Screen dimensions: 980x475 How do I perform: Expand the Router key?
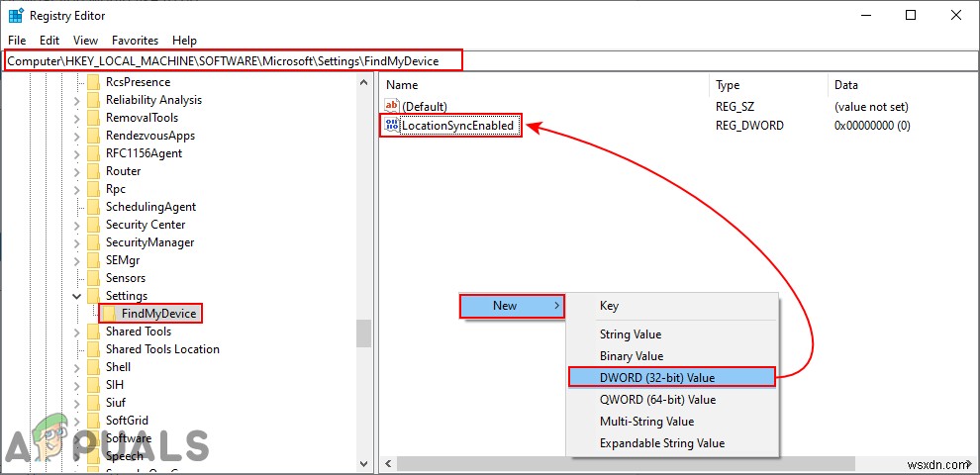coord(77,171)
